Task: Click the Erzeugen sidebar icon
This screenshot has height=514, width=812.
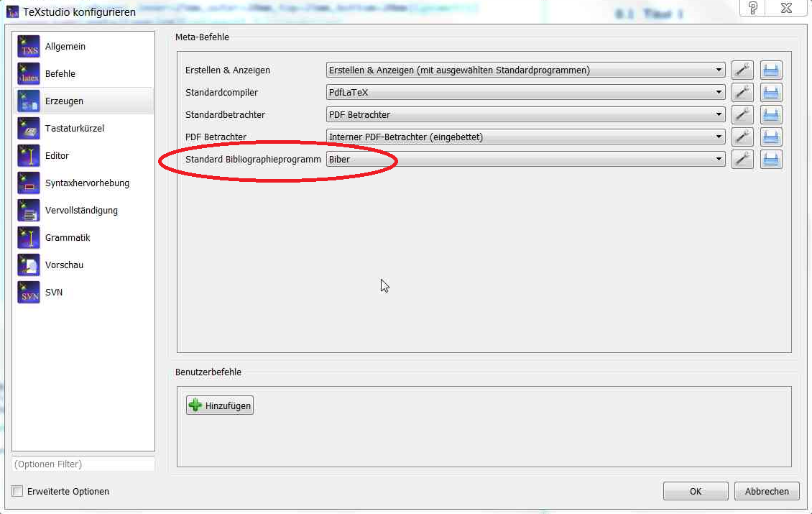Action: pyautogui.click(x=29, y=101)
